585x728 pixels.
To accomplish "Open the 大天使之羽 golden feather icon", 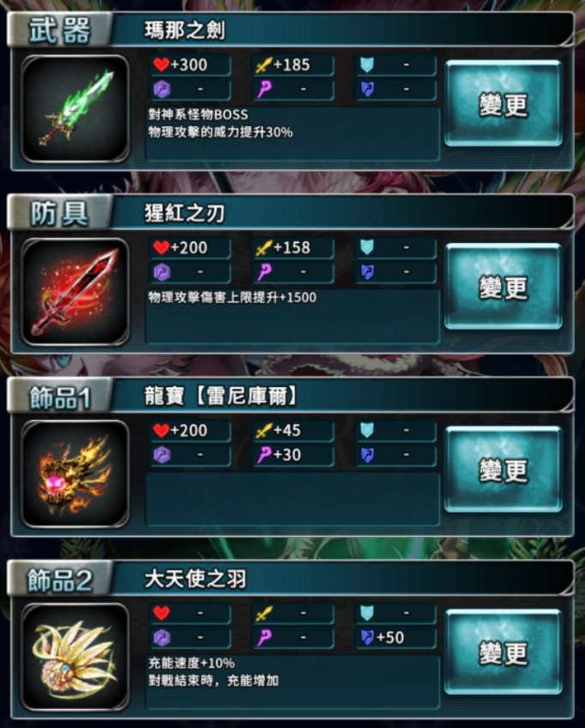I will coord(75,657).
